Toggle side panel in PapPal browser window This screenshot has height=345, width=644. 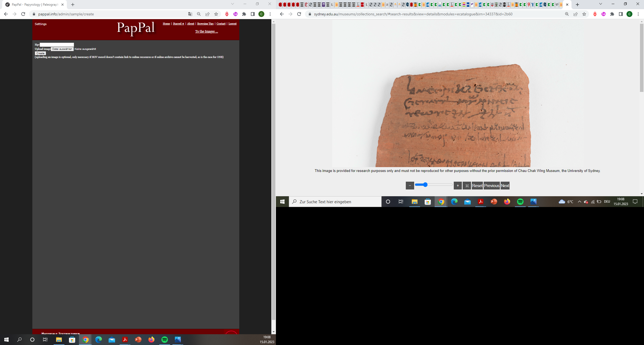tap(253, 14)
